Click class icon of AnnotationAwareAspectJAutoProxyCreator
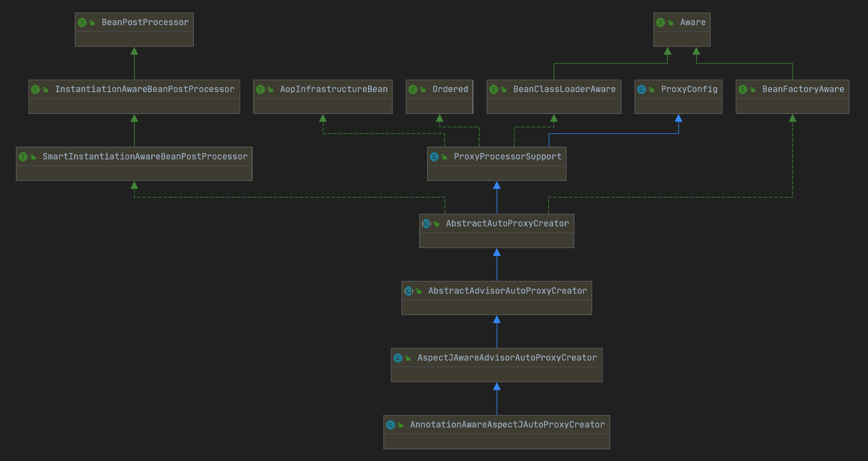This screenshot has width=868, height=461. click(x=390, y=425)
